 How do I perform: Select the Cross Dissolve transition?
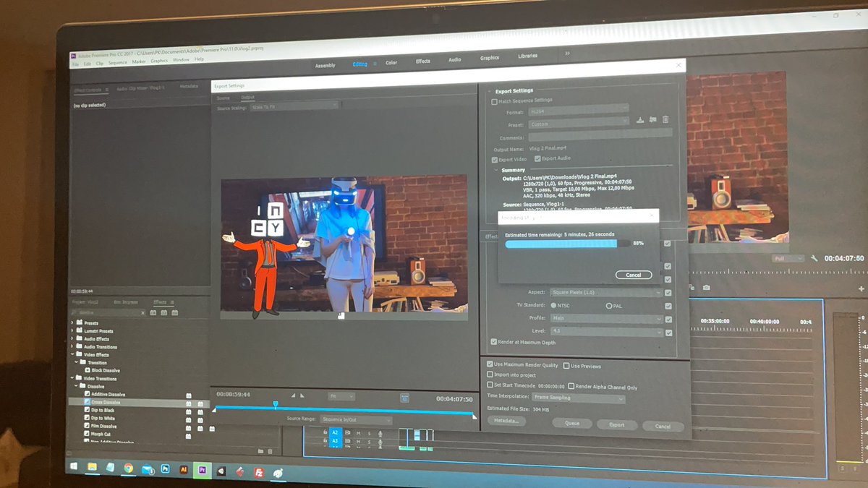pyautogui.click(x=106, y=402)
